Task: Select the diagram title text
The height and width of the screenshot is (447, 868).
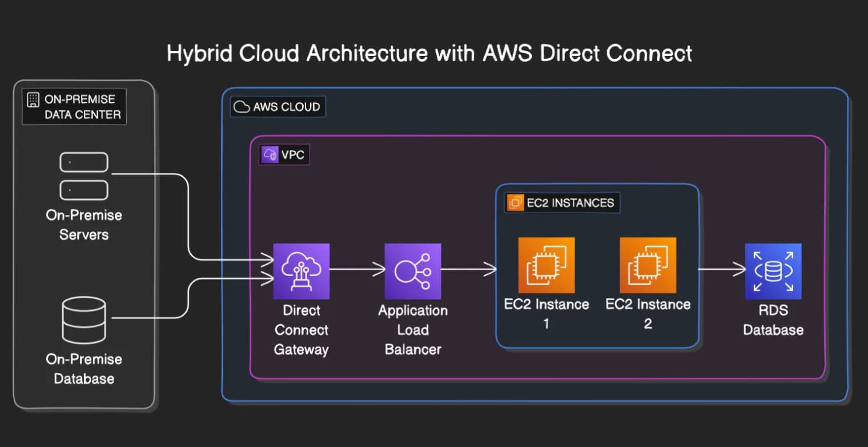Action: pos(429,53)
